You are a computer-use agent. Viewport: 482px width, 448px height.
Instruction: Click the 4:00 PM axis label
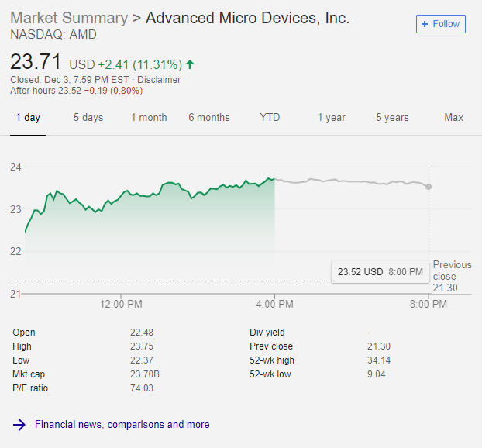click(x=275, y=305)
